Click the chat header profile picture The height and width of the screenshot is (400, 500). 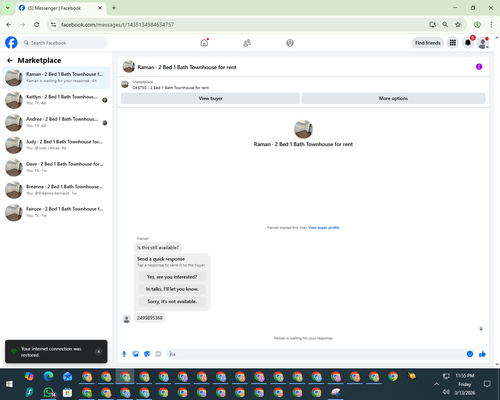129,67
